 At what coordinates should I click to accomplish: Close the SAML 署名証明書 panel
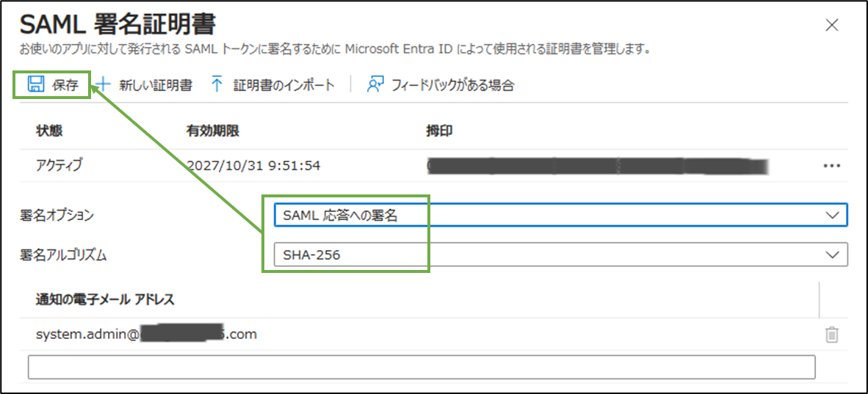[x=831, y=25]
